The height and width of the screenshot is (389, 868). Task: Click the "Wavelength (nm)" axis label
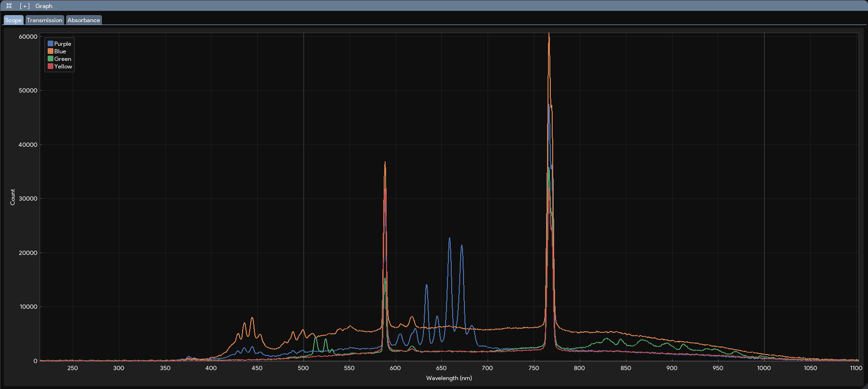pyautogui.click(x=449, y=378)
